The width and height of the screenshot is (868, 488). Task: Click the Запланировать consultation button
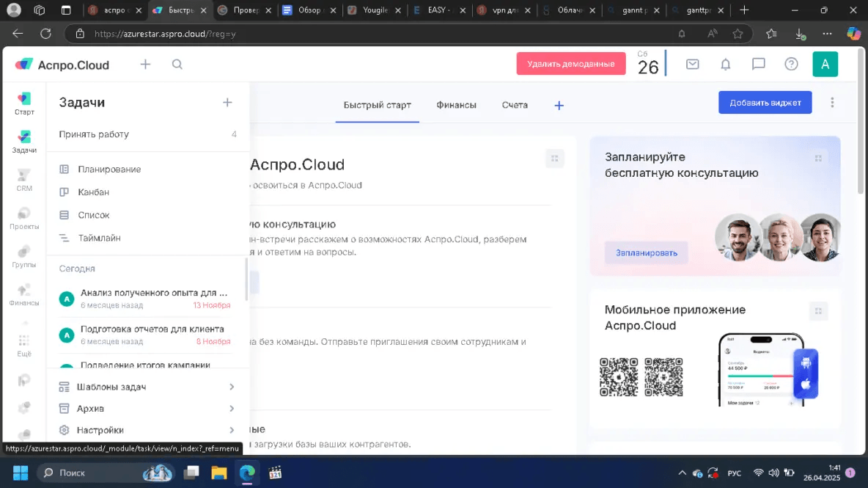[646, 252]
